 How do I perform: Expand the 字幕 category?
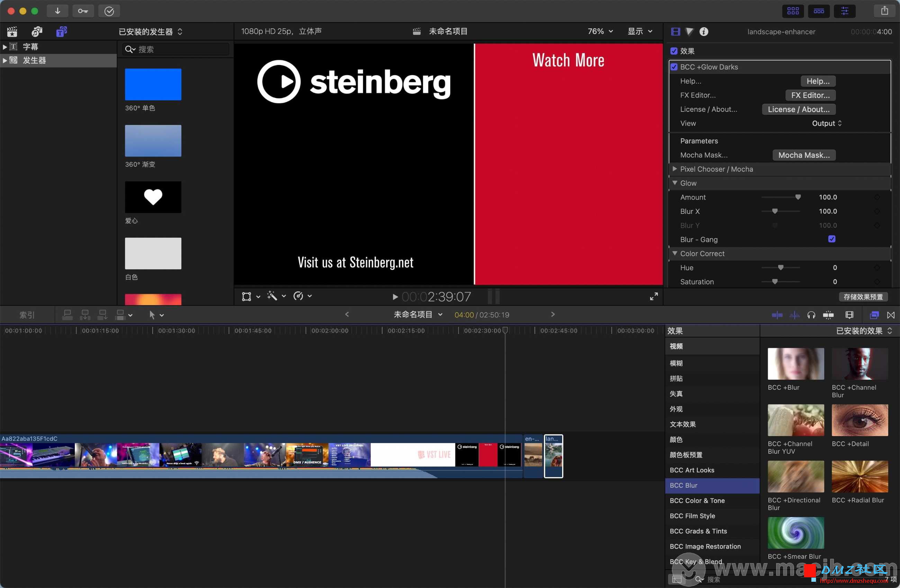4,47
